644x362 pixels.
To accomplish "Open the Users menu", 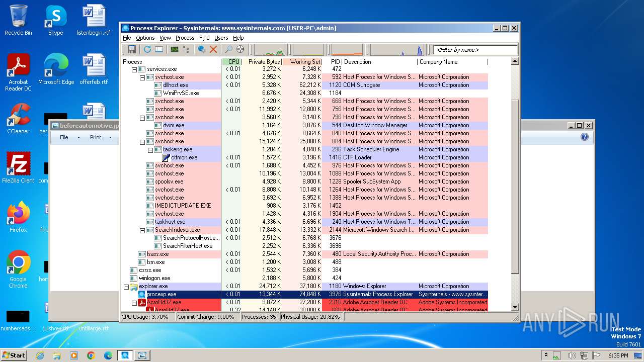I will coord(221,38).
